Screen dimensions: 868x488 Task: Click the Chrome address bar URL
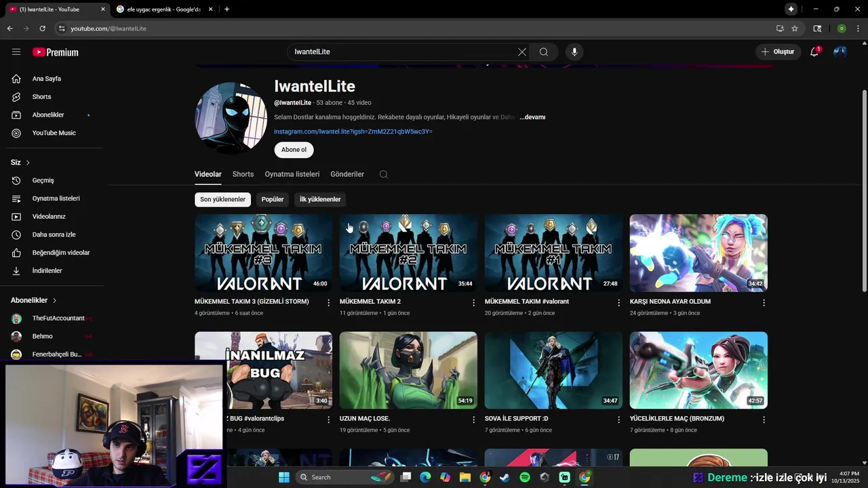(108, 28)
